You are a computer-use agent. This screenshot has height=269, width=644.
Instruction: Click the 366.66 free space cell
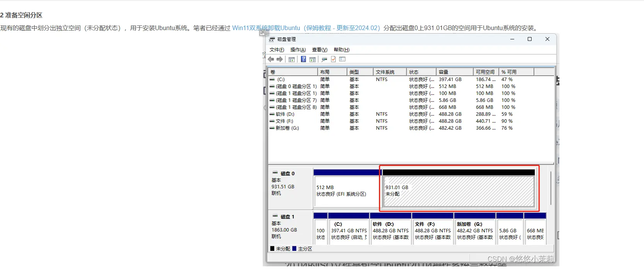[x=486, y=128]
